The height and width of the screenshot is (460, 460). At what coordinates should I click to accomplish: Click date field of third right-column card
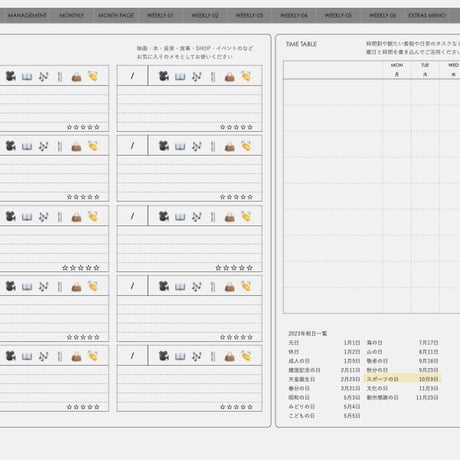tap(132, 216)
